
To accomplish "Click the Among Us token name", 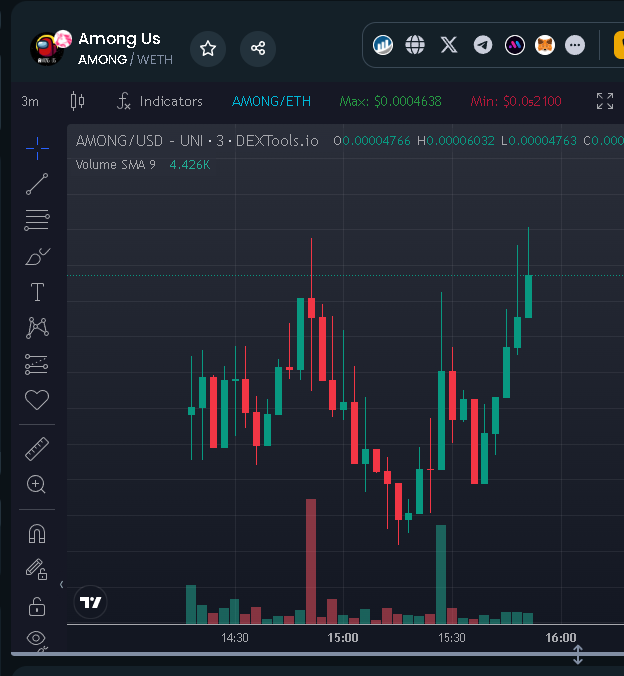I will click(119, 39).
